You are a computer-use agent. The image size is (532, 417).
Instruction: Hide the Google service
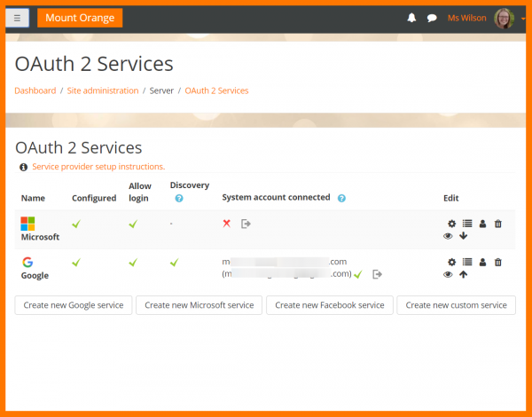tap(448, 274)
